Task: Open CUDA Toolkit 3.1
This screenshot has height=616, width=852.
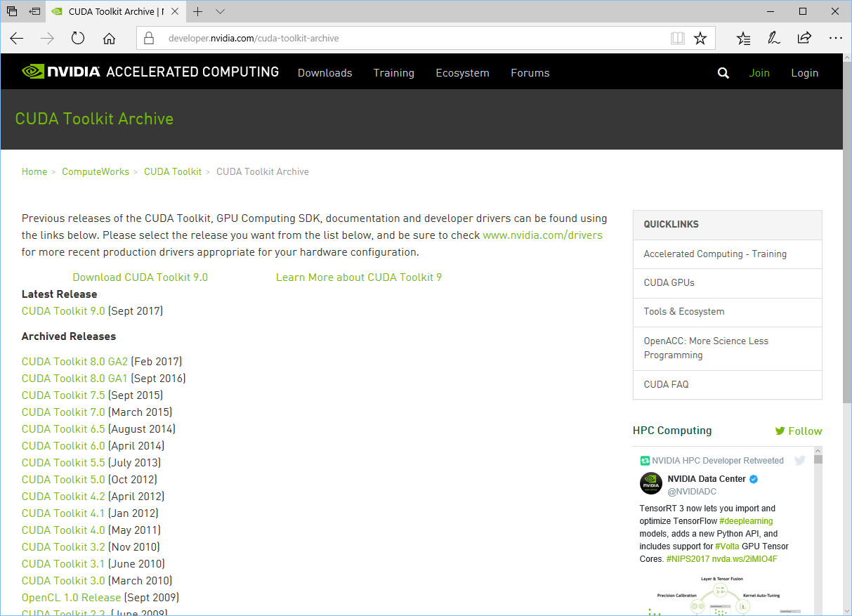Action: click(x=63, y=564)
